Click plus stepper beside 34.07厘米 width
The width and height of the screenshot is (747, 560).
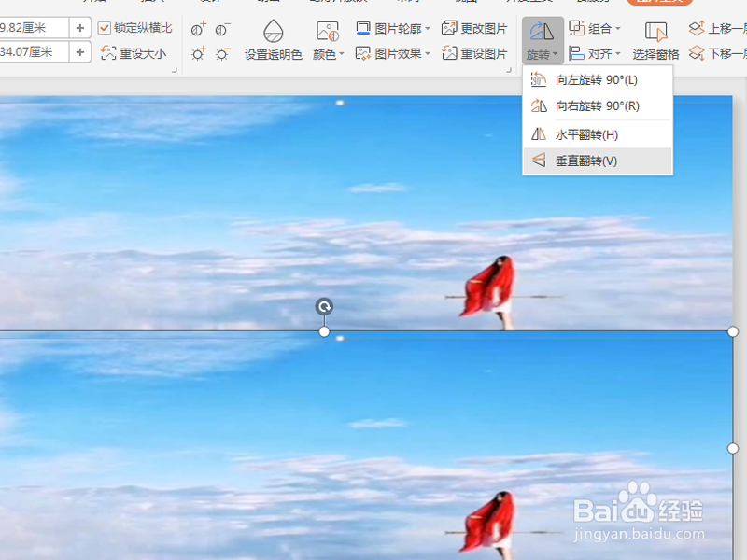click(80, 51)
